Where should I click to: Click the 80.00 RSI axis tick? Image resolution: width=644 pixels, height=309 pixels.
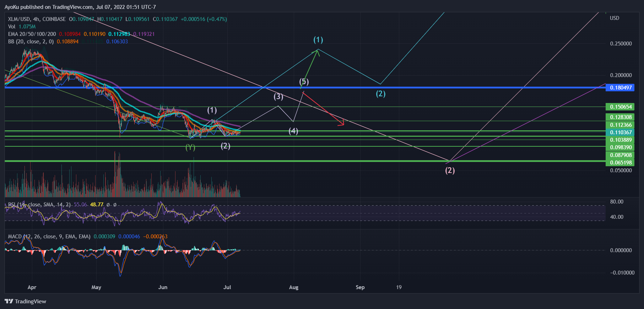617,202
